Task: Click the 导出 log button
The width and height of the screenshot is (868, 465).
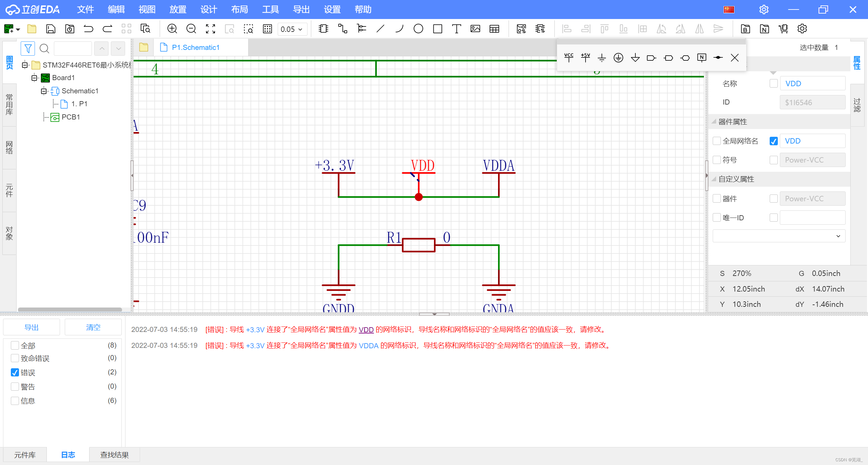Action: 32,327
